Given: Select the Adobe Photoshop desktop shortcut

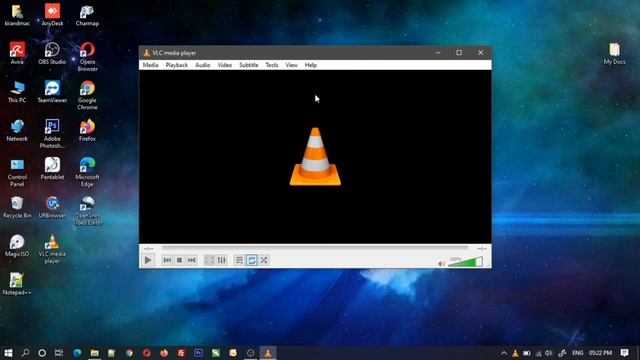Looking at the screenshot, I should [52, 133].
